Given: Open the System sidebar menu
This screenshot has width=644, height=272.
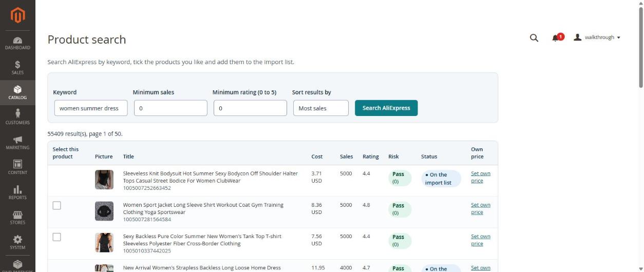Looking at the screenshot, I should point(17,243).
